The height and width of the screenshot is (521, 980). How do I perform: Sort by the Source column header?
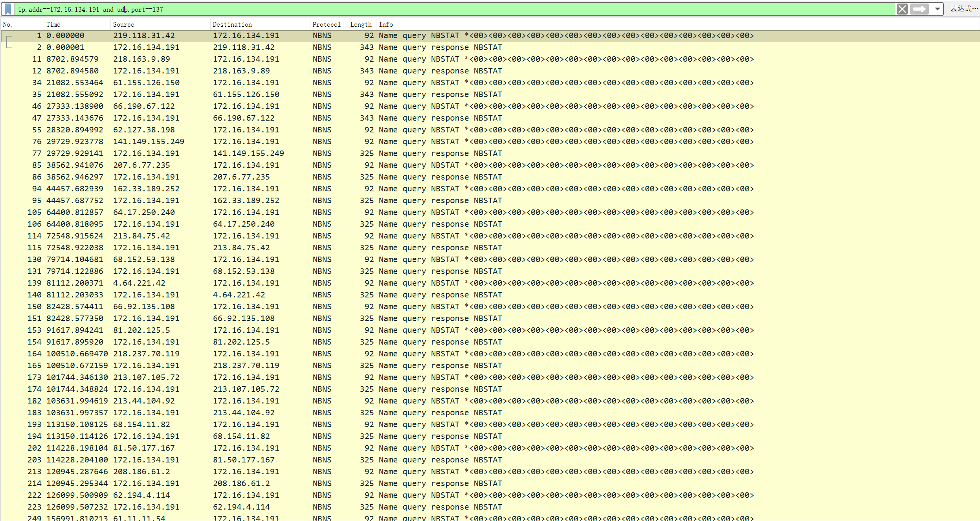[123, 24]
